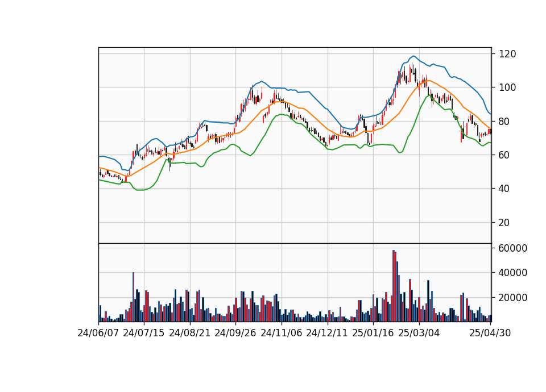Click the 20000 volume axis label
Image resolution: width=546 pixels, height=392 pixels.
[513, 298]
